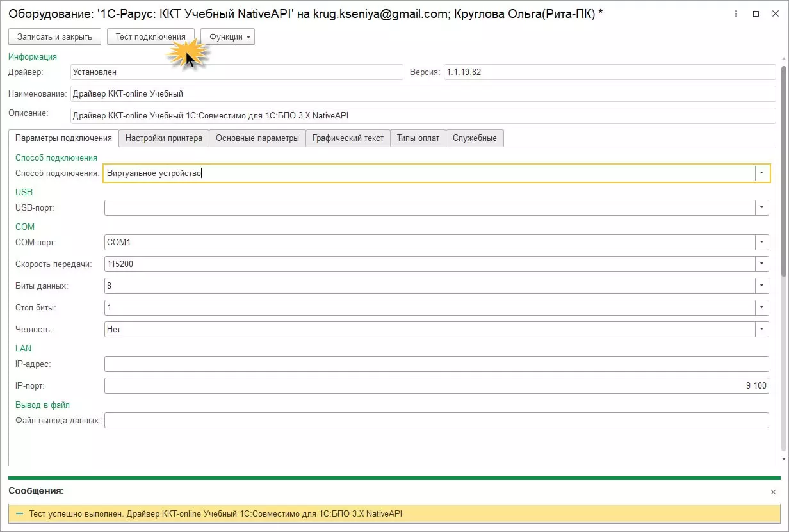Click the USB section heading
This screenshot has width=789, height=532.
24,192
